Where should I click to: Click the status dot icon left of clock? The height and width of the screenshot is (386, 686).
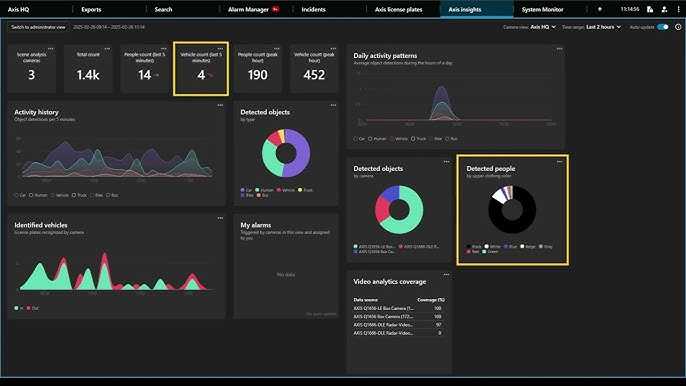point(600,9)
